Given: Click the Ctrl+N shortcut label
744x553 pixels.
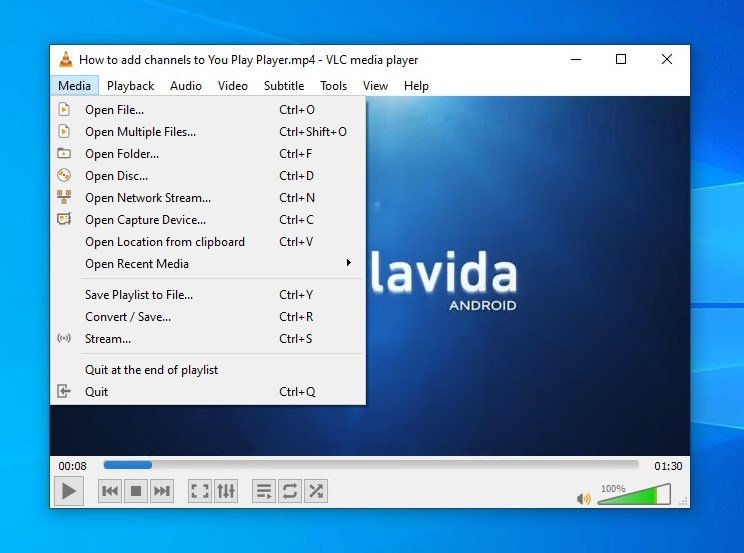Looking at the screenshot, I should tap(297, 197).
